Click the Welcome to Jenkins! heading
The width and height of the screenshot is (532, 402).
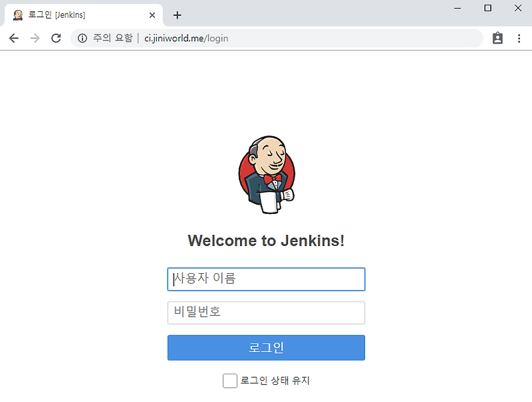(266, 241)
